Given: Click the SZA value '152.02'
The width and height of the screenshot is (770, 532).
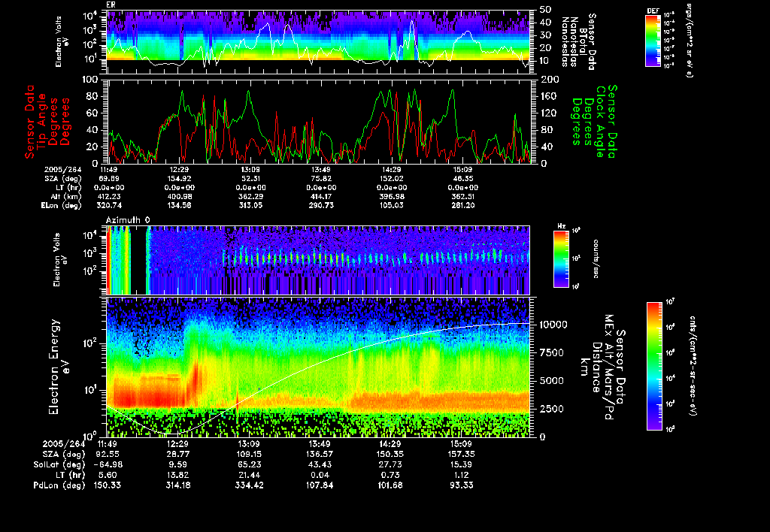Looking at the screenshot, I should click(x=392, y=179).
